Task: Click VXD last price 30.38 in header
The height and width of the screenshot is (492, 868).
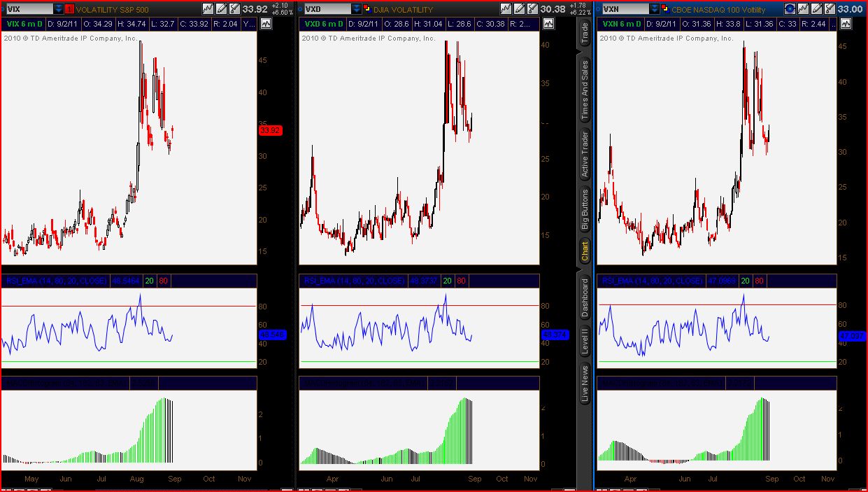Action: (x=553, y=9)
